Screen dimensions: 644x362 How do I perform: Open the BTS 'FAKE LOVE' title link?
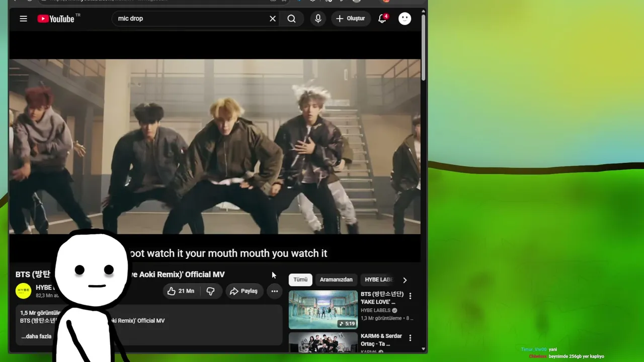coord(382,298)
